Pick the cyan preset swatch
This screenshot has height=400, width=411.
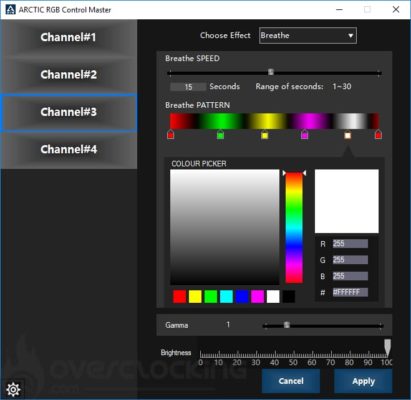click(226, 297)
